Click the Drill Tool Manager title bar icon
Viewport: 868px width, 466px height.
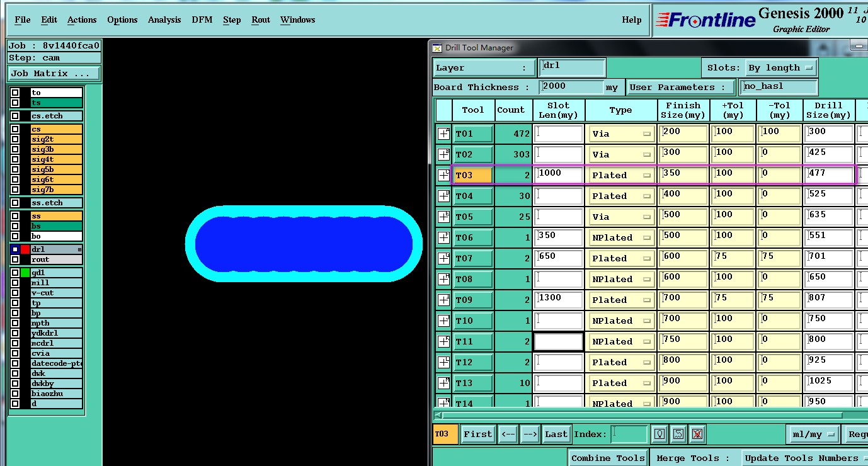pyautogui.click(x=437, y=48)
